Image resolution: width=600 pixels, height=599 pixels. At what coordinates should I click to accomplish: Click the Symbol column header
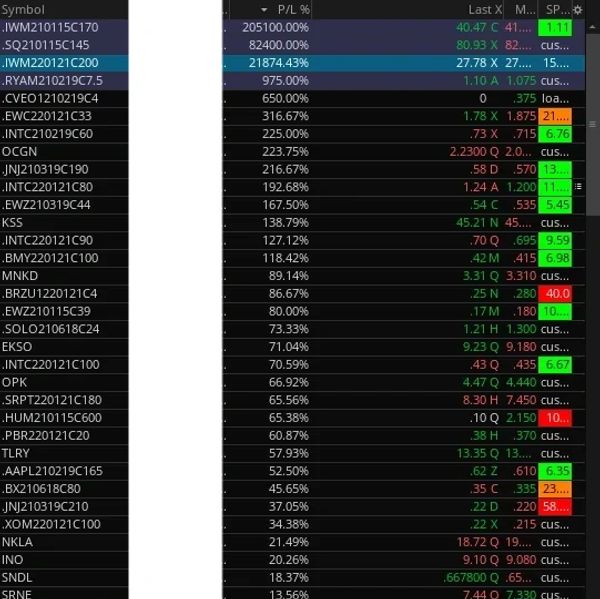[23, 10]
